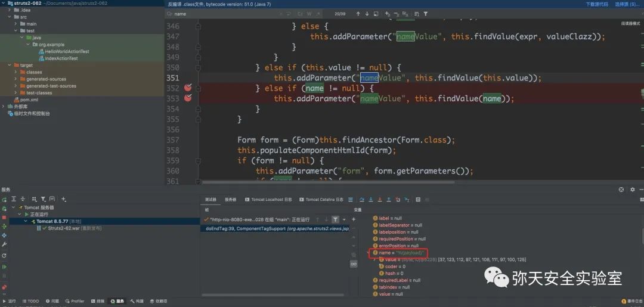Click the services tree filter funnel icon
The image size is (644, 307).
point(43,199)
